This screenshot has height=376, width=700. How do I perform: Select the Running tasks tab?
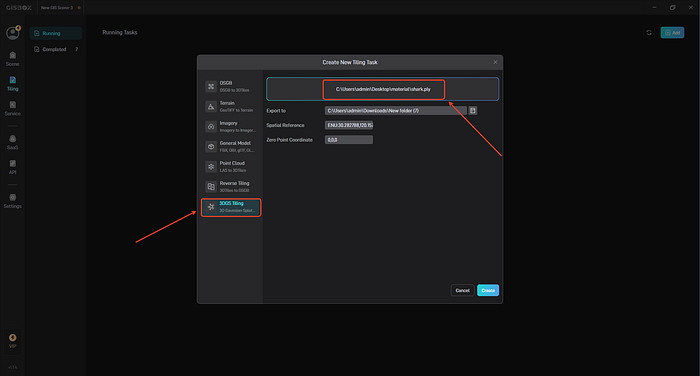pos(56,33)
